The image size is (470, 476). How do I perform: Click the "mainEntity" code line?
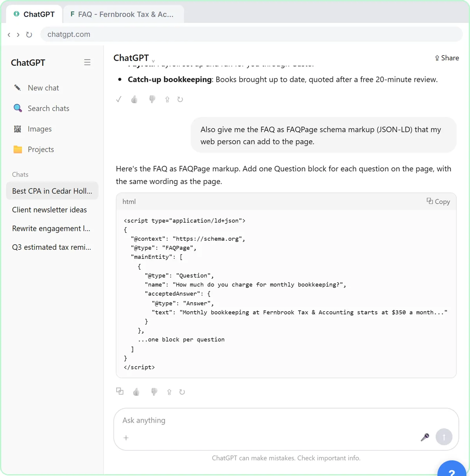pos(157,257)
